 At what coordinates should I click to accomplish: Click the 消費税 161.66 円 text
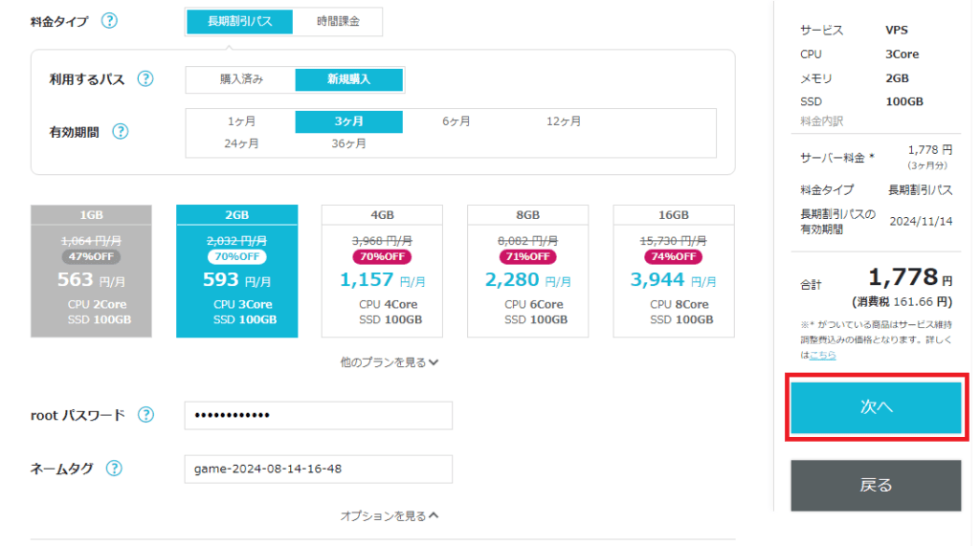[x=902, y=302]
